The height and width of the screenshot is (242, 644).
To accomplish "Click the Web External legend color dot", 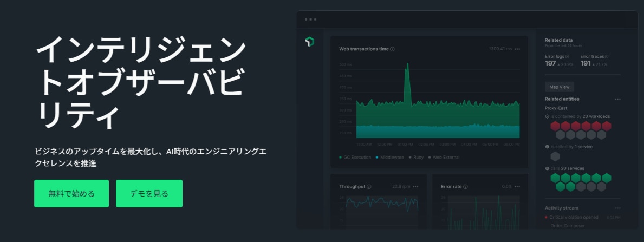I will [x=430, y=158].
